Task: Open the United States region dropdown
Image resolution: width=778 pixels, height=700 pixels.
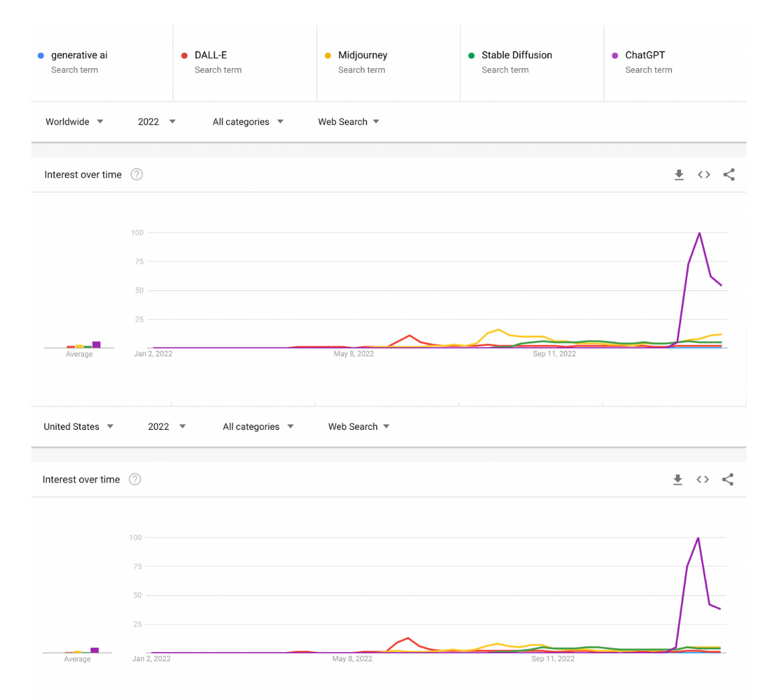Action: point(78,427)
